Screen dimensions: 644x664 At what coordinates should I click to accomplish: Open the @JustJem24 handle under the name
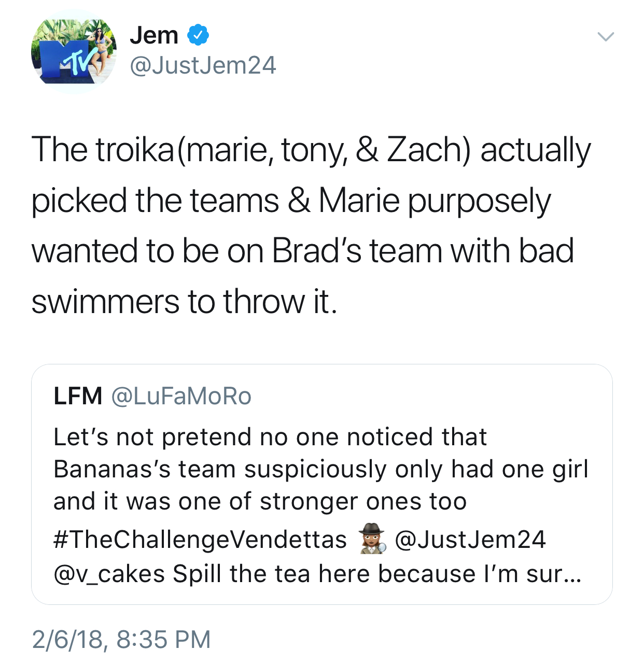pyautogui.click(x=203, y=65)
